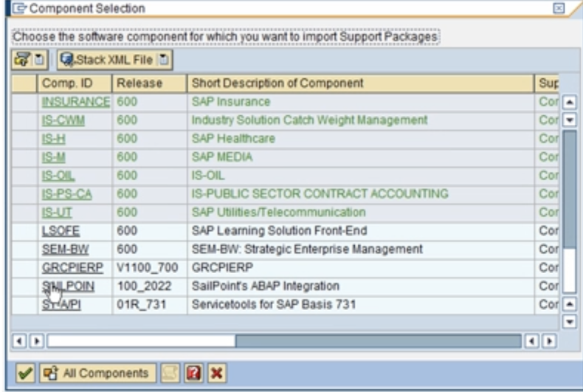
Task: Click the right-side horizontal scroll-right arrow
Action: 549,340
